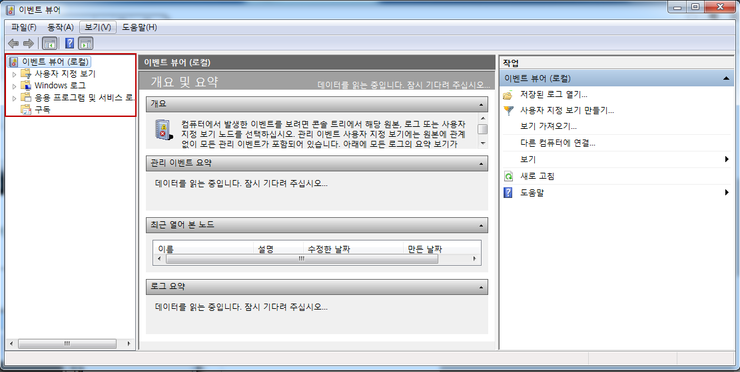Click the 응용 프로그램 및 서비스 로그 folder icon
The width and height of the screenshot is (740, 372).
point(25,98)
